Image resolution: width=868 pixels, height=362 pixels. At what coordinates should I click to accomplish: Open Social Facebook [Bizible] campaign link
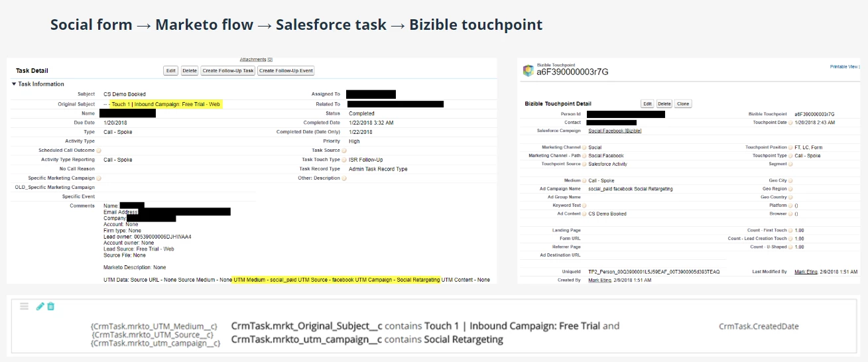coord(615,131)
